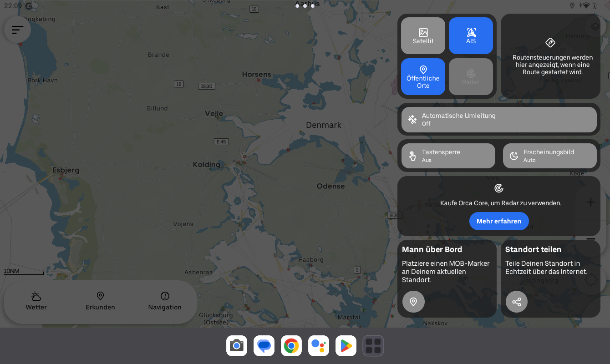Click Odense city label on map
Image resolution: width=610 pixels, height=364 pixels.
click(330, 186)
